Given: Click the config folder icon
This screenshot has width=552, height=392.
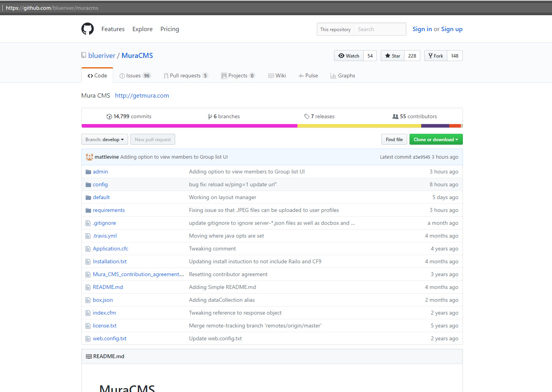Looking at the screenshot, I should (x=88, y=184).
